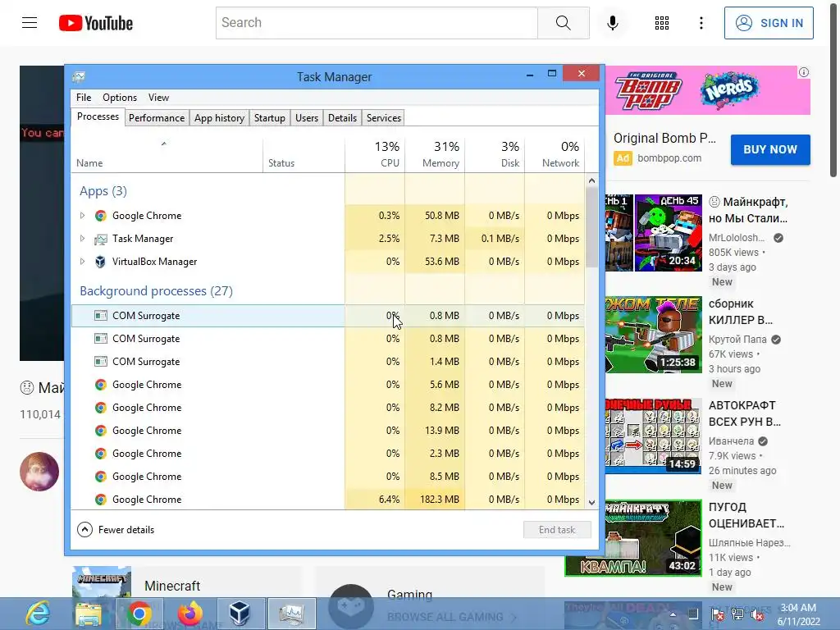
Task: Expand the Task Manager app row
Action: (x=82, y=239)
